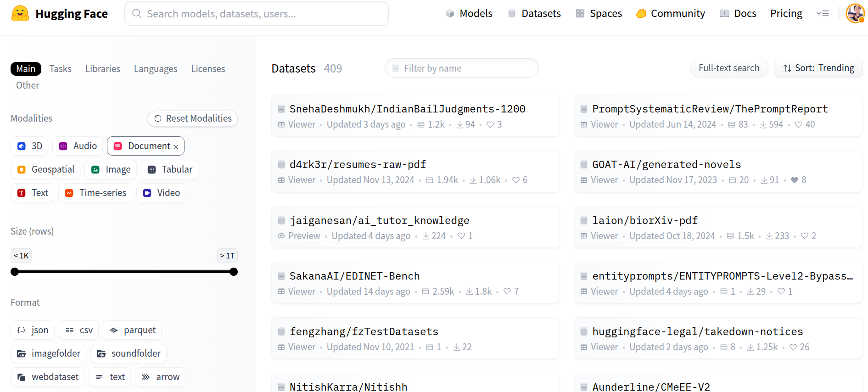The height and width of the screenshot is (392, 868).
Task: Click the webdataset format icon
Action: [22, 377]
